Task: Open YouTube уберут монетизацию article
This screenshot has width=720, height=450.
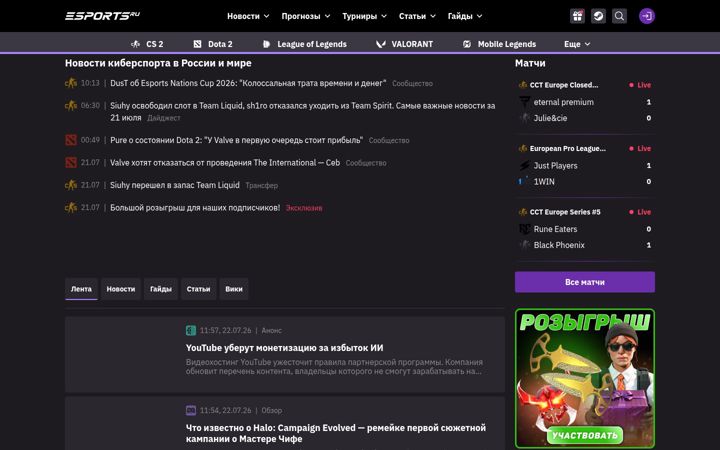Action: point(284,348)
